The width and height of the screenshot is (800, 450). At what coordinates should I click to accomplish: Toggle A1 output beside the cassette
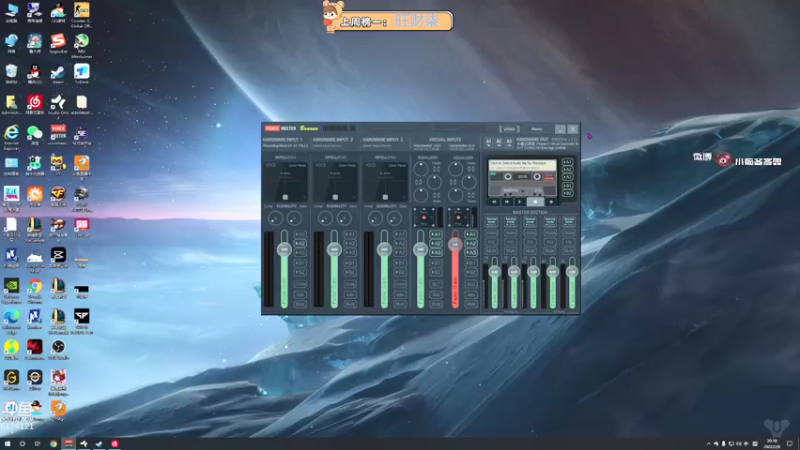click(x=567, y=162)
